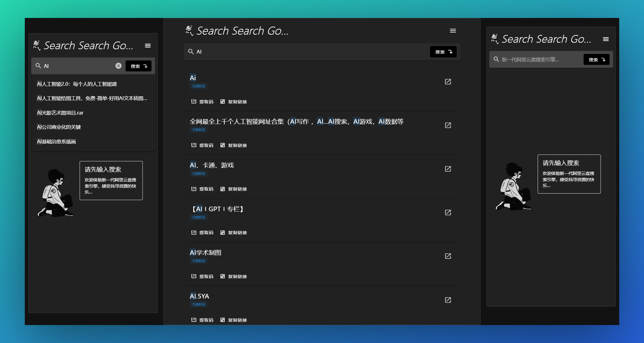Image resolution: width=644 pixels, height=343 pixels.
Task: Click 复制链接 under 【AI I GPT I 专栏】 result
Action: [x=234, y=233]
